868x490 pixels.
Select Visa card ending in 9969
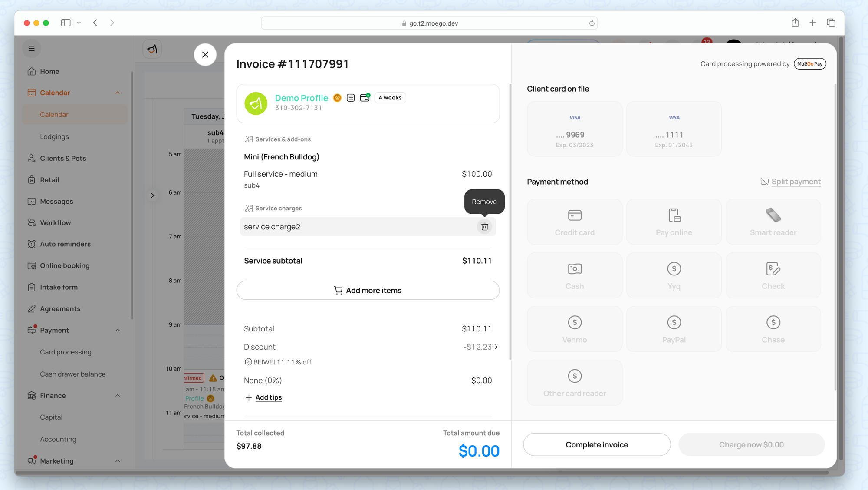point(574,129)
